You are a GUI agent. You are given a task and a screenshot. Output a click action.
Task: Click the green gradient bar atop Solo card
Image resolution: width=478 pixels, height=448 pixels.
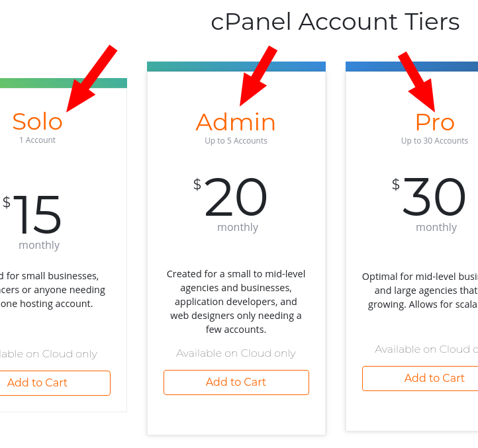click(64, 83)
